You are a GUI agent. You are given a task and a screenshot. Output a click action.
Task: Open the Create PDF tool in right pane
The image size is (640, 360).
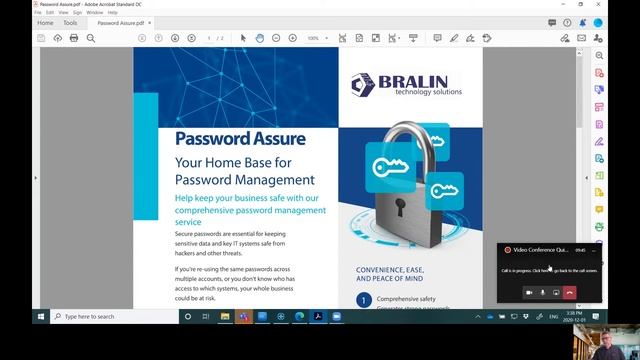point(599,73)
